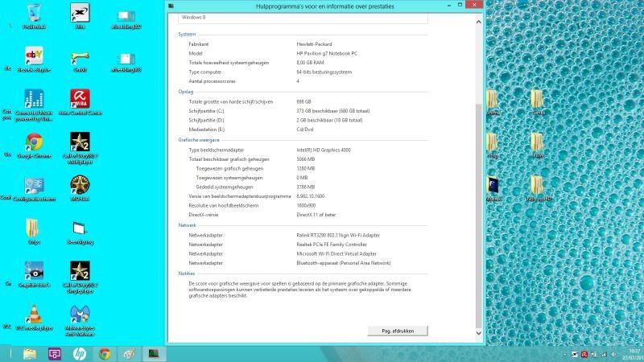Image resolution: width=644 pixels, height=362 pixels.
Task: Launch the Xfire shortcut with the X logo
Action: (x=80, y=16)
